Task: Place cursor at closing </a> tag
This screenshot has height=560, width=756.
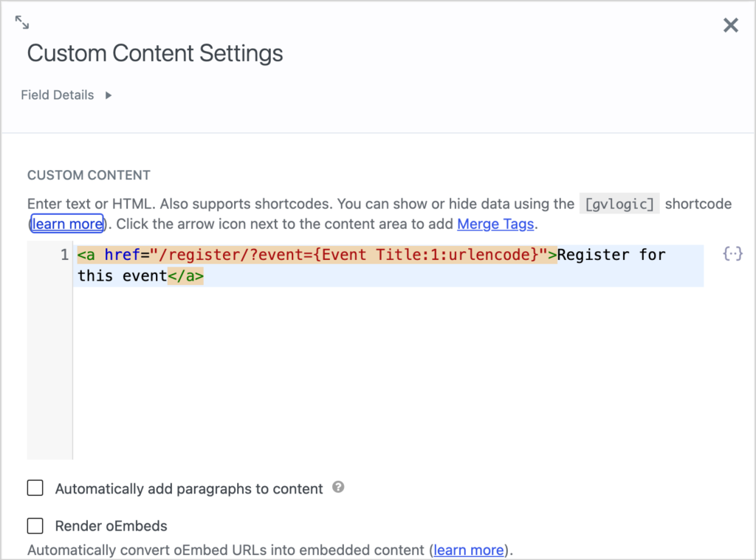Action: tap(185, 276)
